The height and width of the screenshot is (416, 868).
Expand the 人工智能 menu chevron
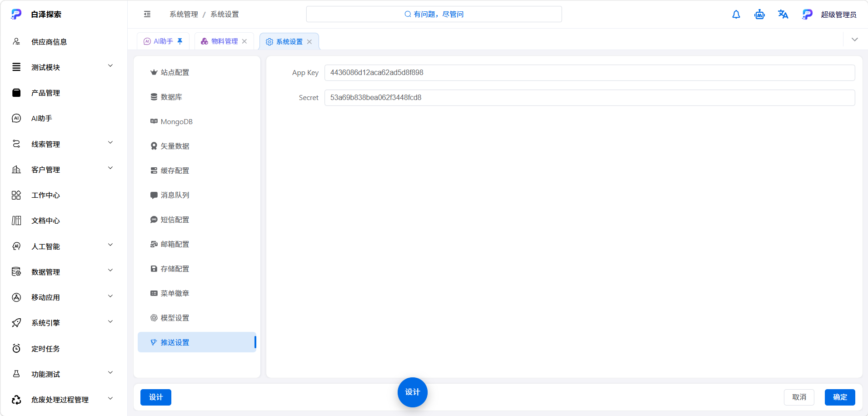click(110, 245)
